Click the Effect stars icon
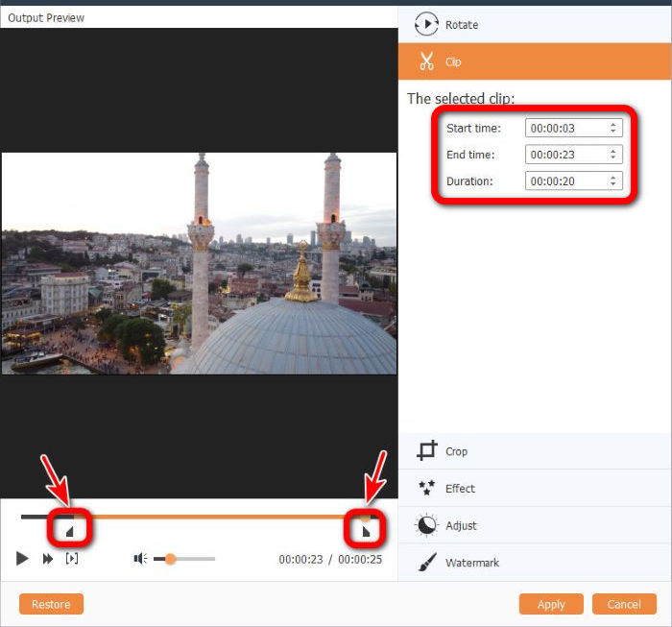 [426, 488]
